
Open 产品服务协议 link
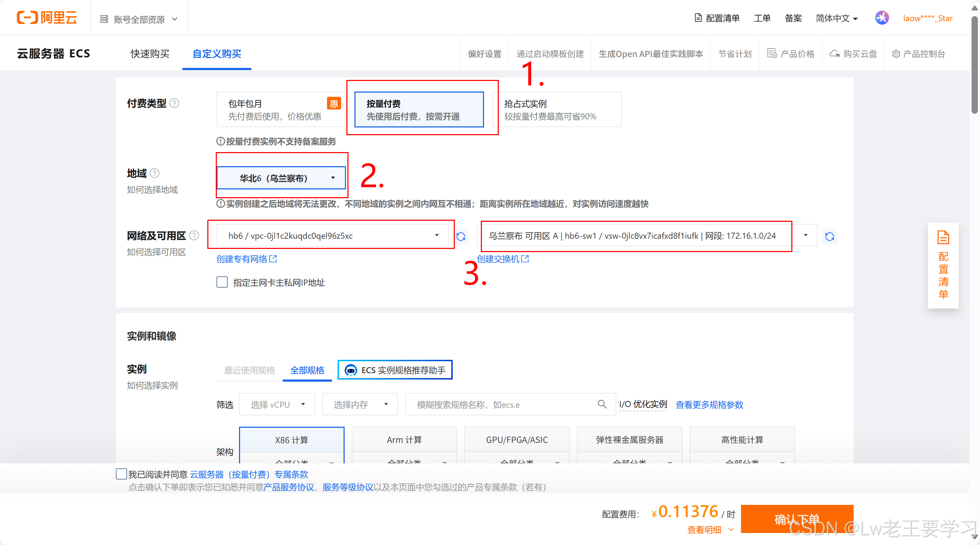tap(289, 487)
